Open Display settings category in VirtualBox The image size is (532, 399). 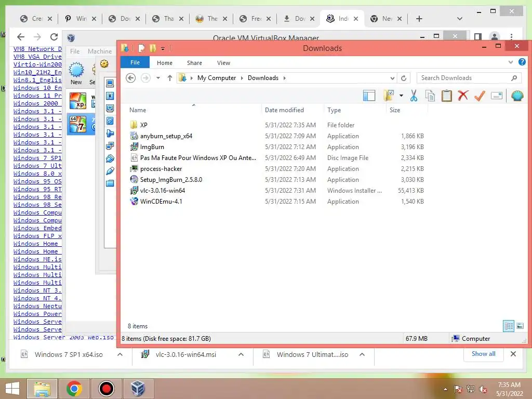pyautogui.click(x=110, y=109)
